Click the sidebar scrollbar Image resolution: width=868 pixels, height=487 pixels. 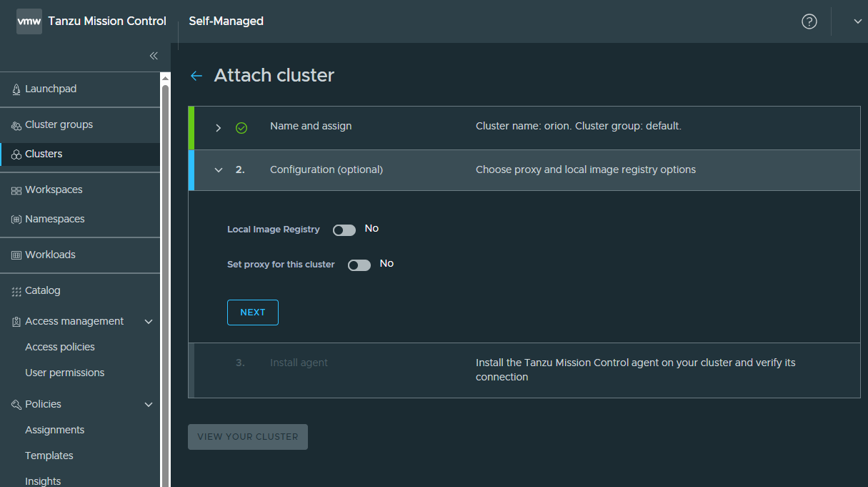point(165,286)
